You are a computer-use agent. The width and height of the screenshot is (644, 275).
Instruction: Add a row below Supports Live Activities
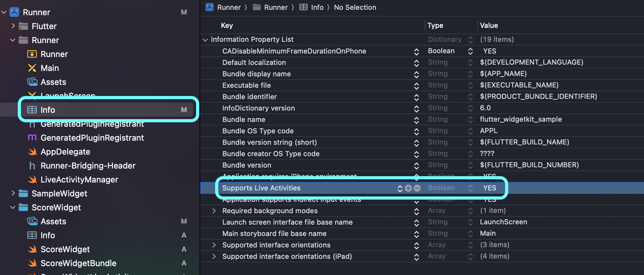coord(408,188)
